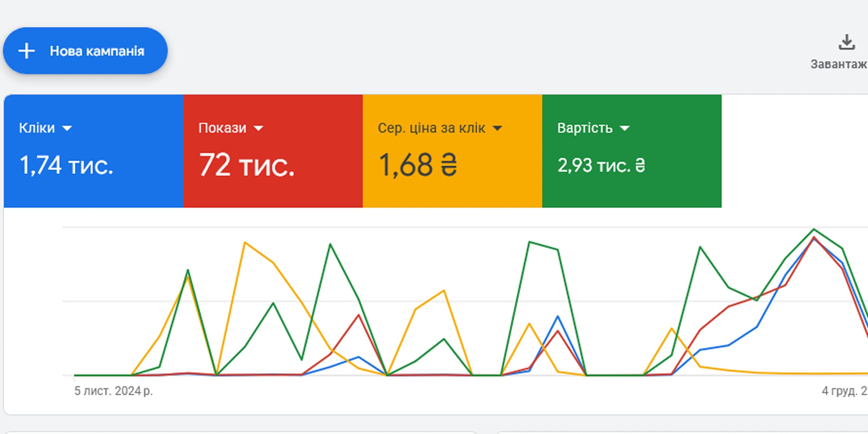Viewport: 868px width, 434px height.
Task: Click the 4 груд. end date label
Action: click(844, 391)
